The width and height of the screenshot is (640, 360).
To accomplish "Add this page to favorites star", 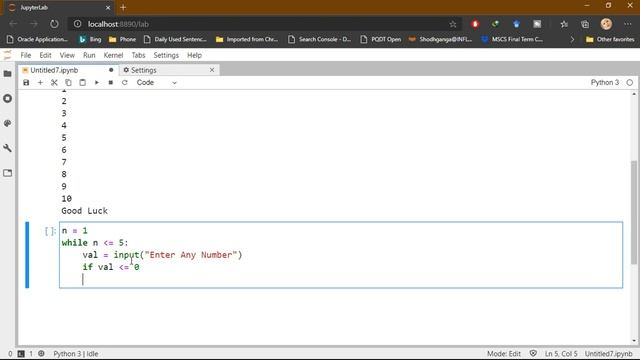I will click(453, 24).
